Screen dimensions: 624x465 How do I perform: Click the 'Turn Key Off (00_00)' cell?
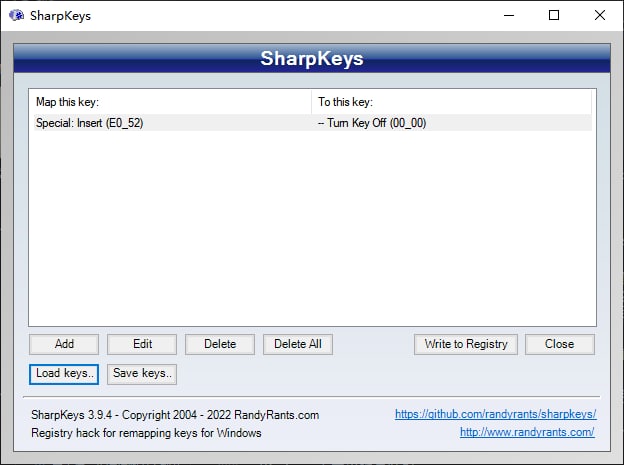(x=375, y=122)
